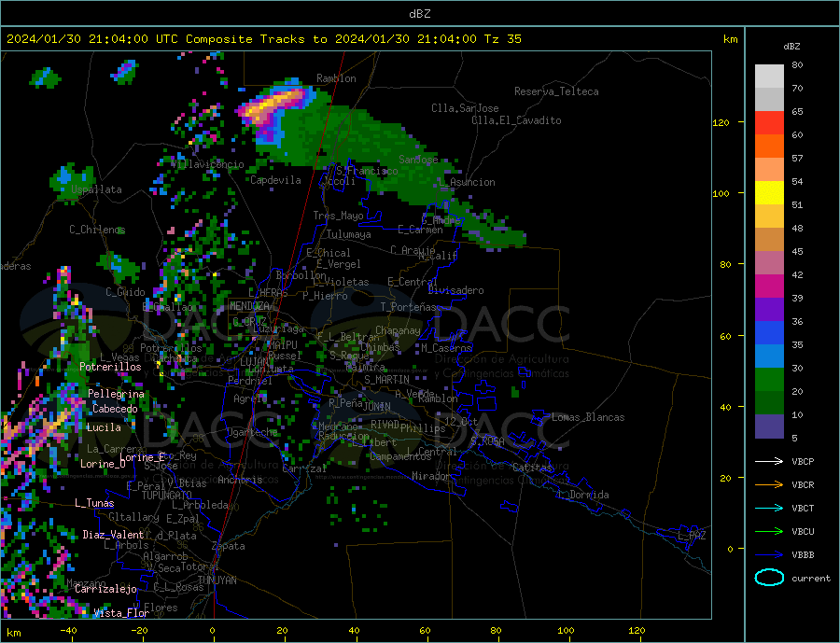Click the 'VBCP' legend label
The height and width of the screenshot is (643, 840).
point(803,461)
